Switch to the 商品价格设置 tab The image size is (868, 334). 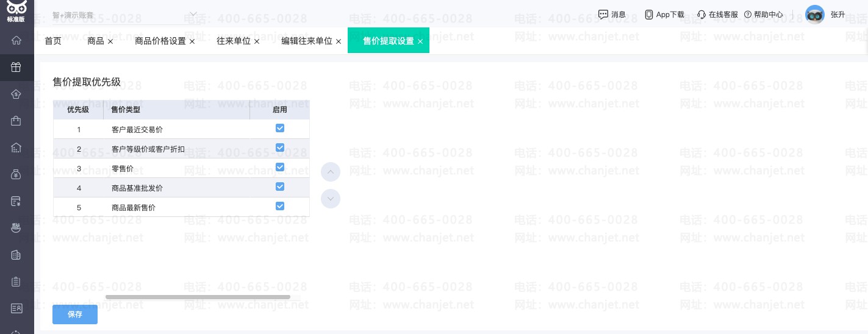click(x=160, y=41)
